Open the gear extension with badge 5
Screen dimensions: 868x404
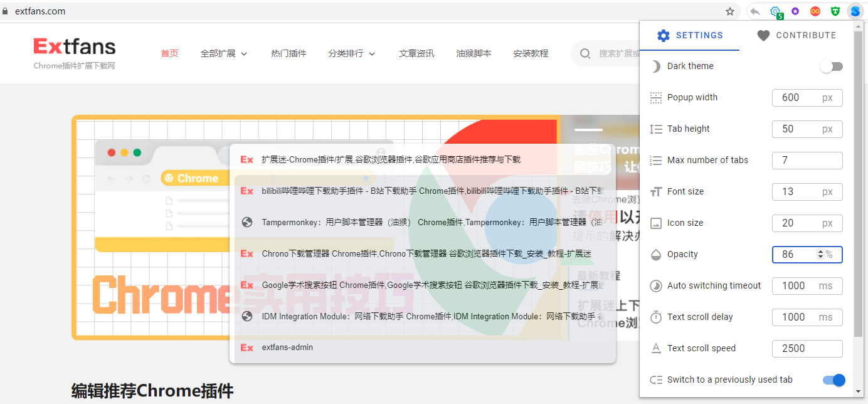pyautogui.click(x=776, y=11)
